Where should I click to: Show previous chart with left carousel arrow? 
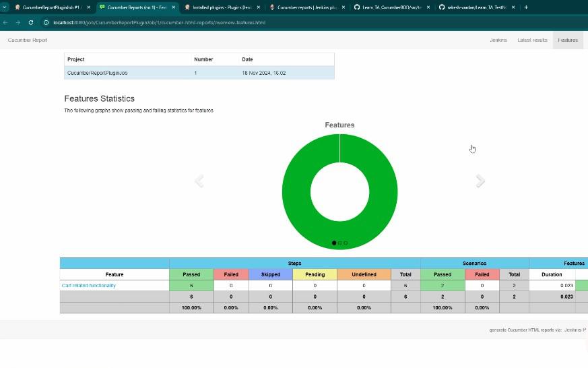pos(199,181)
